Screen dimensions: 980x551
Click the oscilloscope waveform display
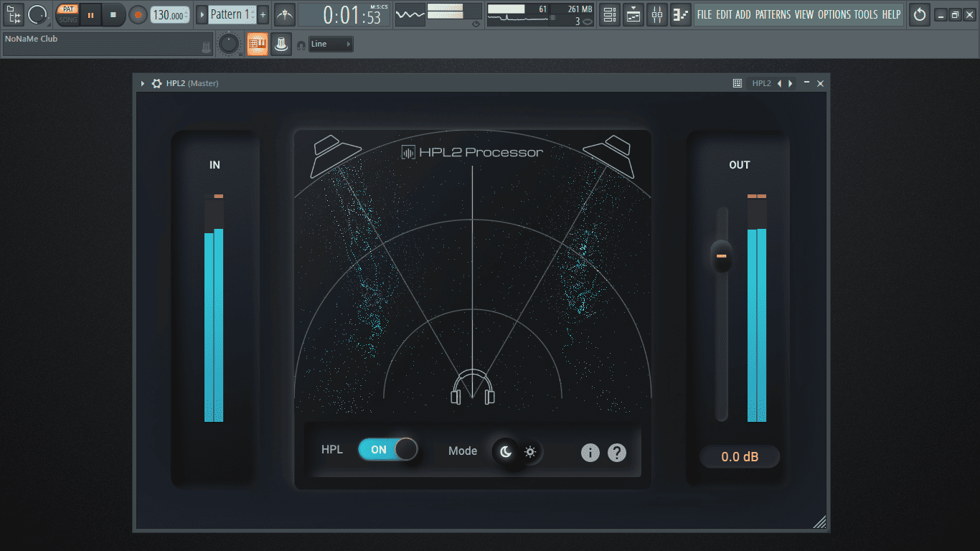click(410, 15)
